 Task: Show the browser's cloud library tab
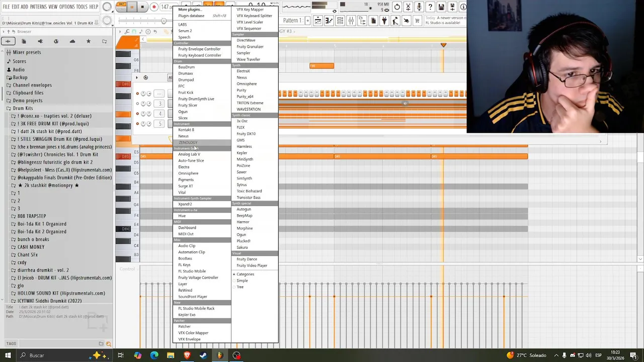[72, 41]
